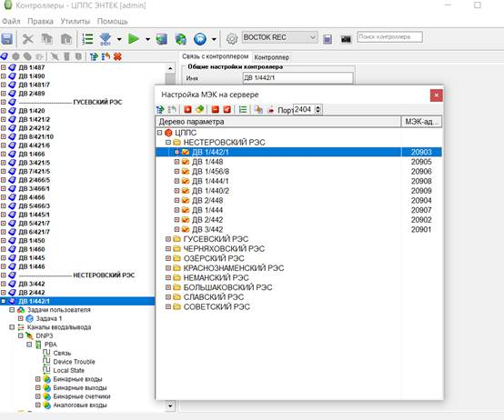
Task: Click the copy-paste icon in МЭК dialog toolbar
Action: pos(258,109)
